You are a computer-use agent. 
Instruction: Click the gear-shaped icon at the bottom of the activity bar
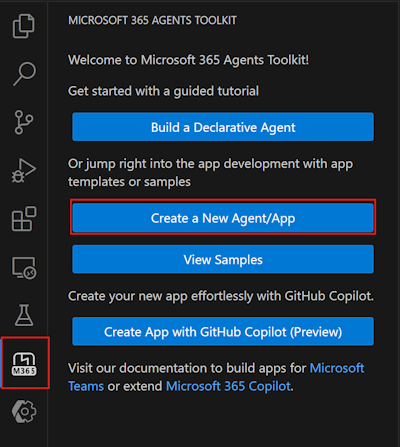[24, 412]
